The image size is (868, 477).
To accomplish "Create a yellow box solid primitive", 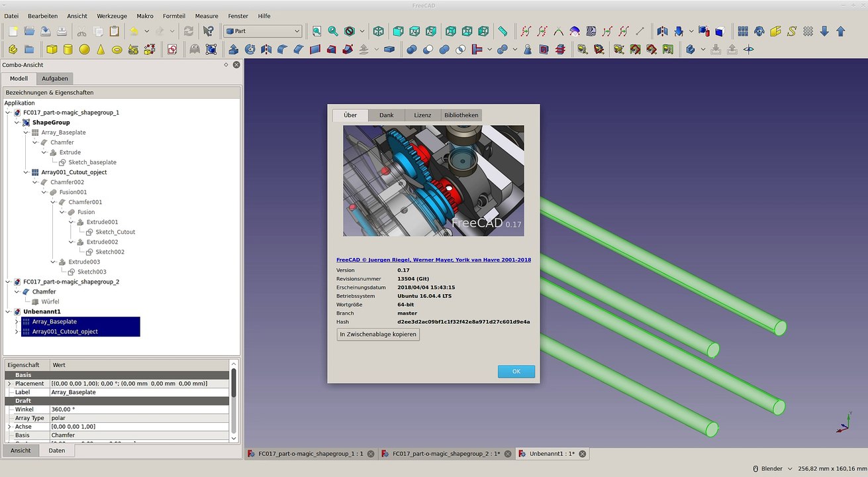I will click(x=52, y=49).
